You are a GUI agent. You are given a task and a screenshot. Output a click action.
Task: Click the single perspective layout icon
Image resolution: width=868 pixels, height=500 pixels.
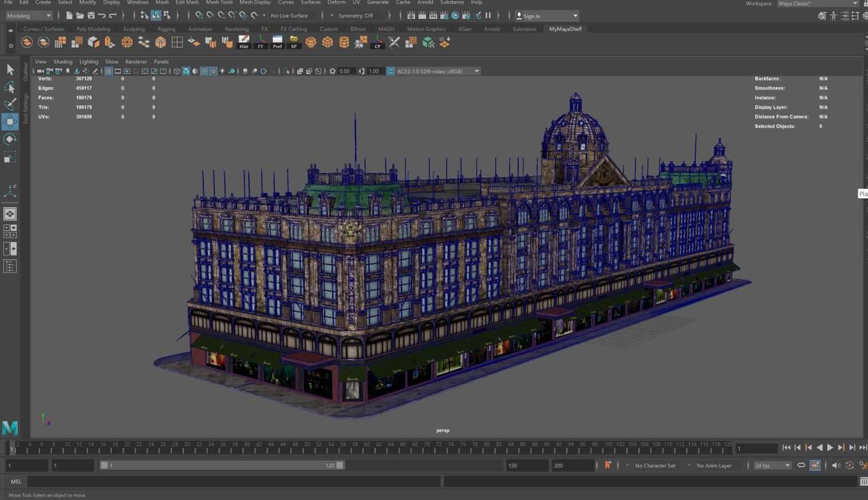10,214
